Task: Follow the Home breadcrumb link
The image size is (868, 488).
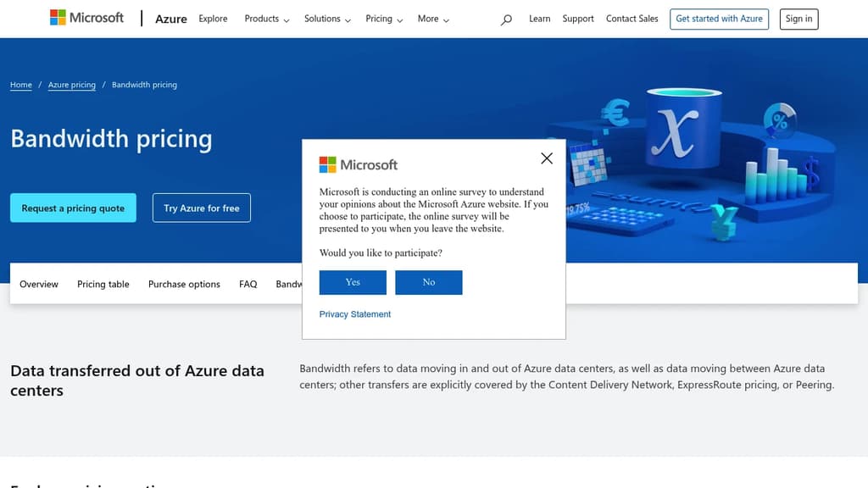Action: coord(21,85)
